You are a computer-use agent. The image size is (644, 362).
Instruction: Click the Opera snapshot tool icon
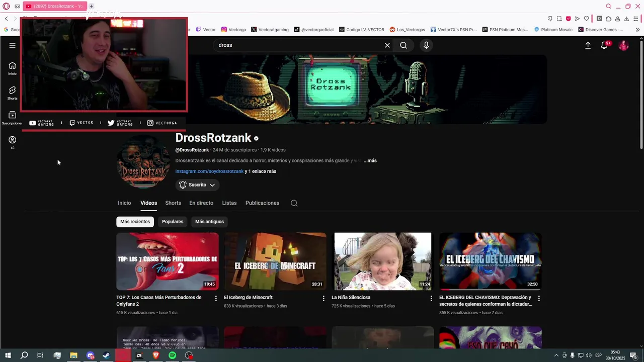pyautogui.click(x=559, y=19)
